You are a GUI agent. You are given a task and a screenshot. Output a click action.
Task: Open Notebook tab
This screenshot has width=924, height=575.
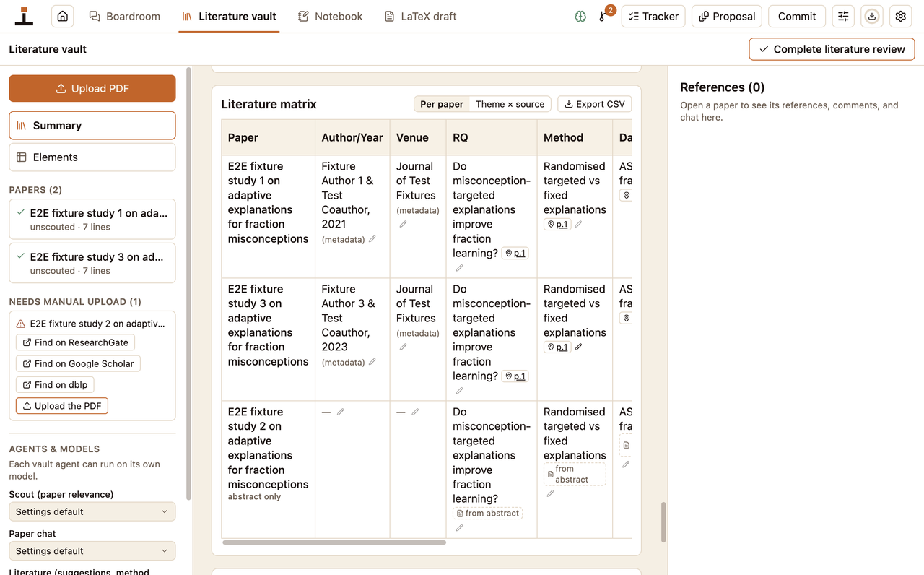pyautogui.click(x=330, y=16)
